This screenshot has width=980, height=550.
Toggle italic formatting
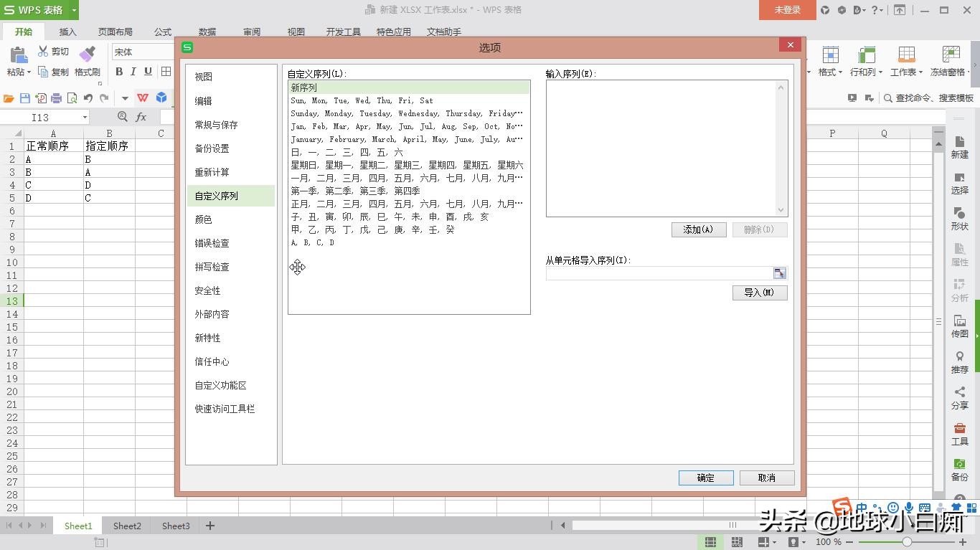(133, 71)
